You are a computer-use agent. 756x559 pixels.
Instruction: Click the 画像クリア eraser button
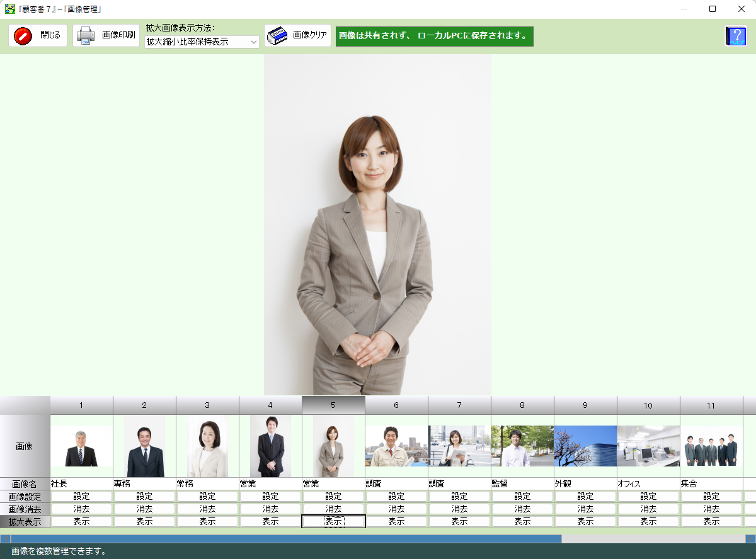297,35
